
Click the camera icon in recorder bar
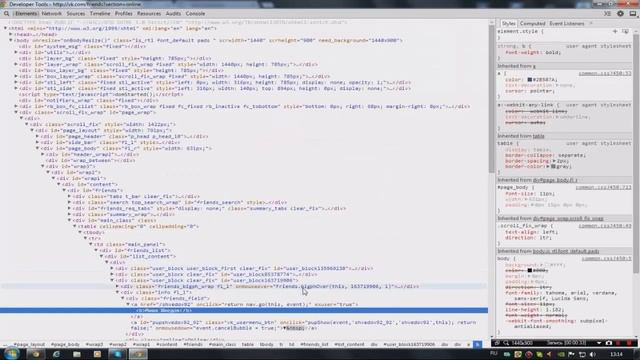coord(609,343)
